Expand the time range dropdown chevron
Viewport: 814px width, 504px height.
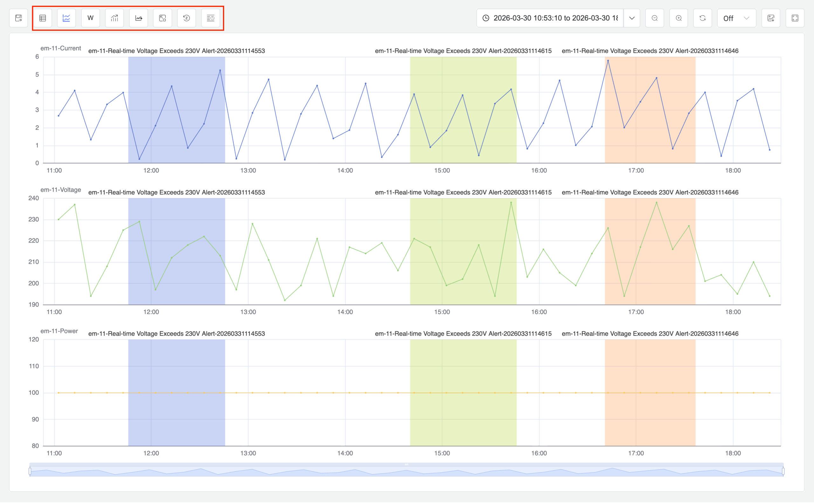tap(632, 18)
